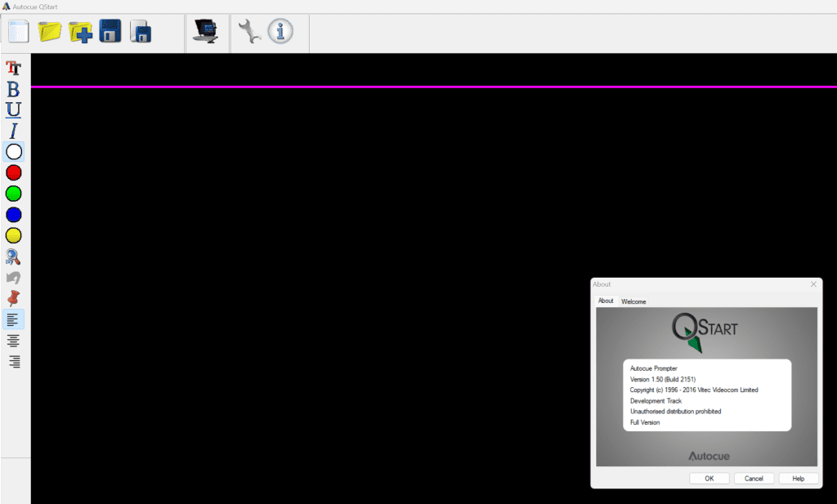Toggle bold formatting
The height and width of the screenshot is (504, 837).
point(14,89)
